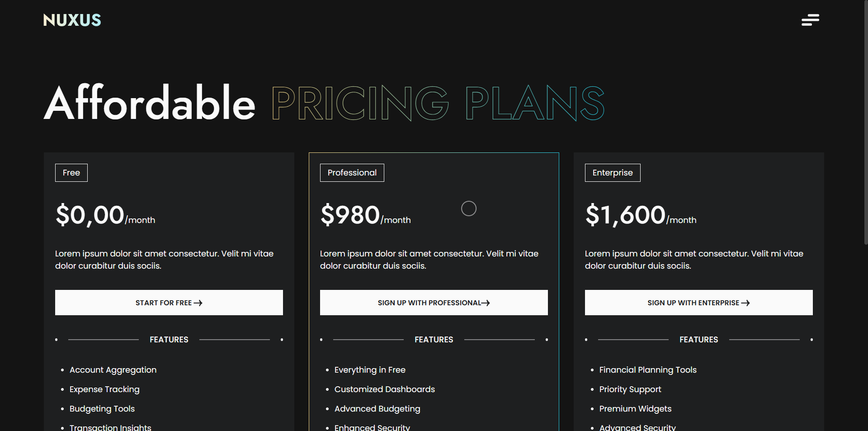Click the Features heading in Professional card
Image resolution: width=868 pixels, height=431 pixels.
point(434,340)
